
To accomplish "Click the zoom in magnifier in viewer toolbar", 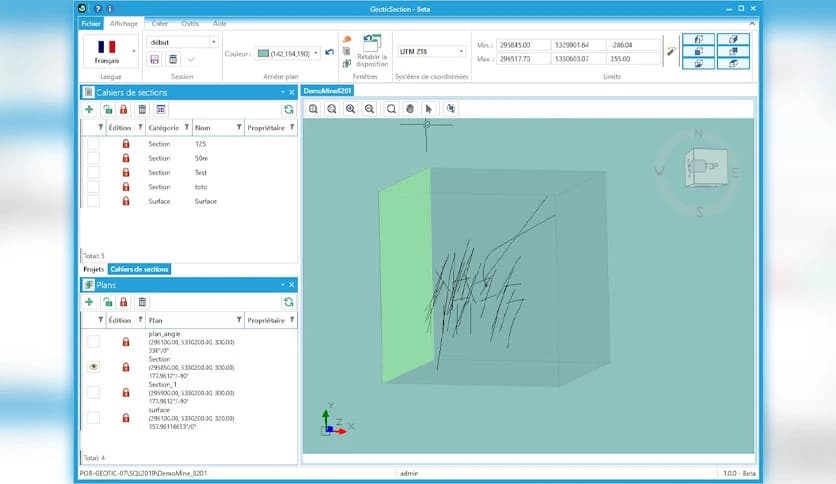I will tap(351, 109).
